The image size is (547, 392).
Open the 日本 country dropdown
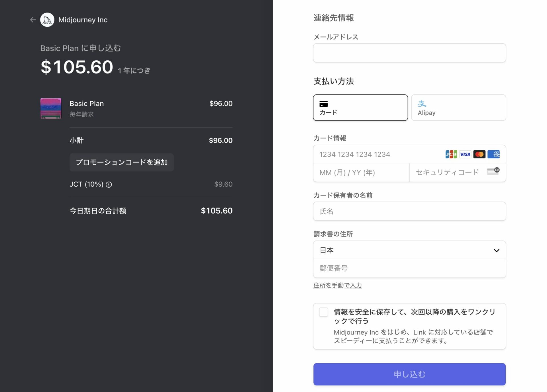tap(409, 250)
